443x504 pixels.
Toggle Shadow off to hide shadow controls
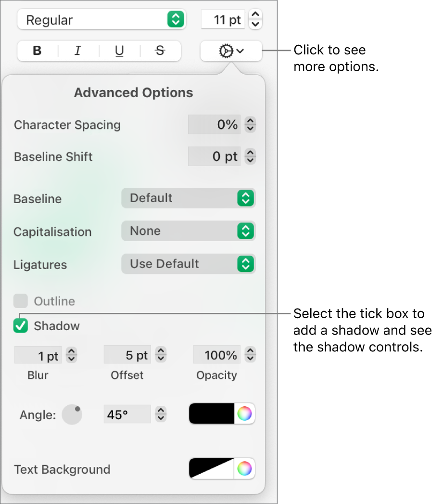click(20, 326)
